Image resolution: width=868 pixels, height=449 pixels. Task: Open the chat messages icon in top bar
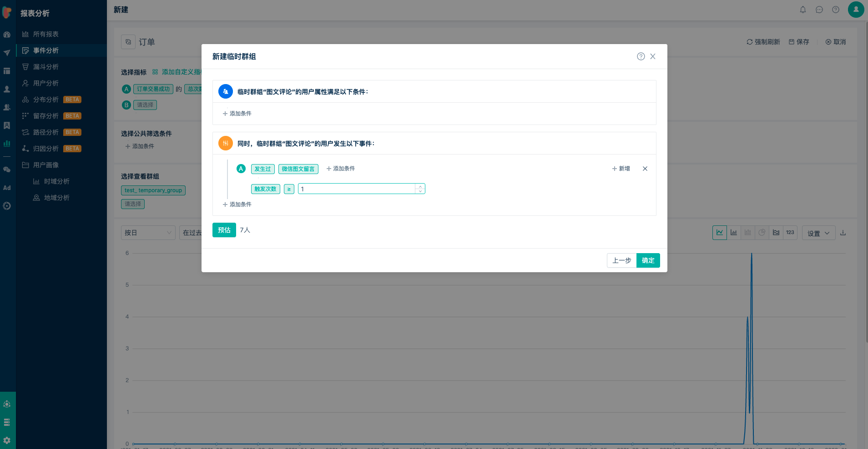[x=819, y=10]
